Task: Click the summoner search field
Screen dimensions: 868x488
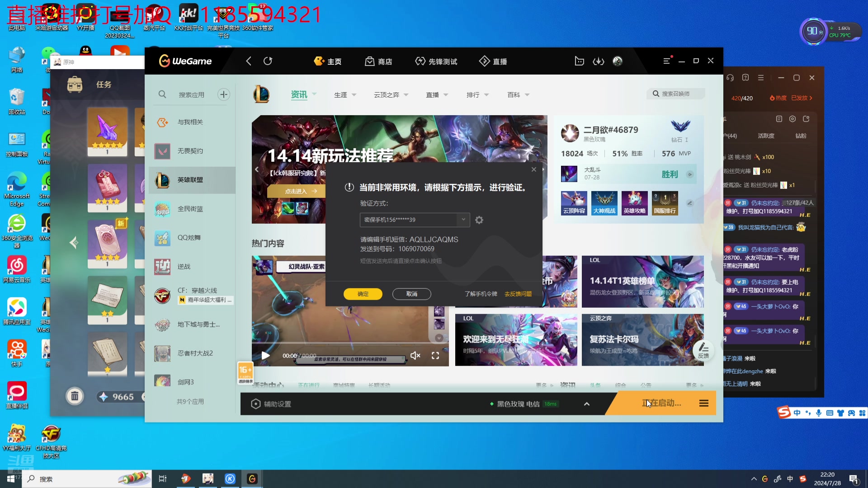Action: [x=675, y=94]
